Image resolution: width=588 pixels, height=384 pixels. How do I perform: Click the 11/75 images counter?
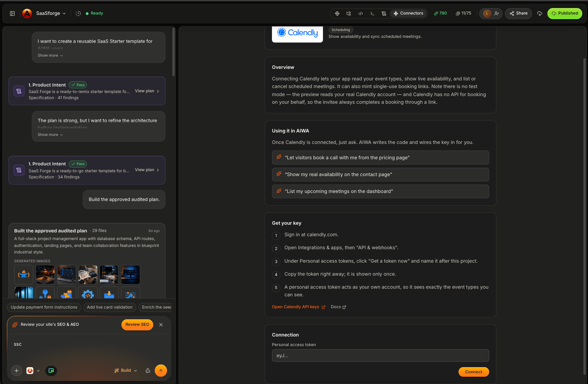point(464,13)
